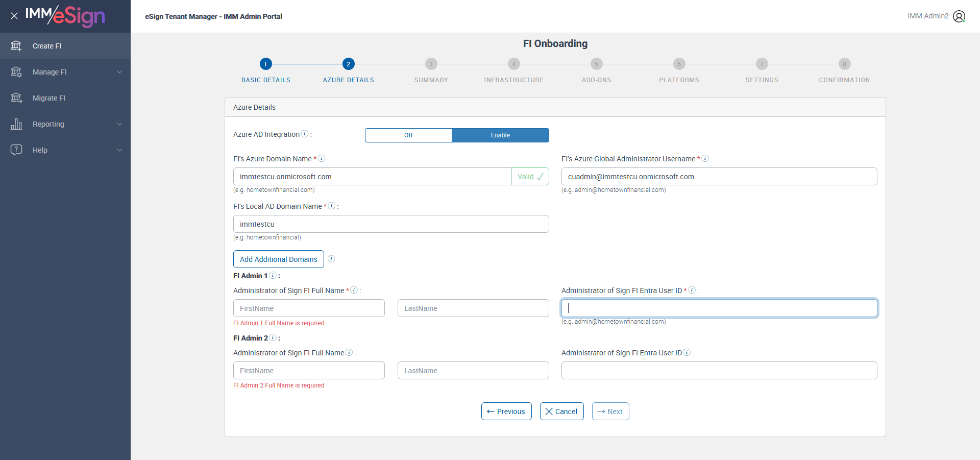Go to step 1 Basic Details

click(265, 64)
